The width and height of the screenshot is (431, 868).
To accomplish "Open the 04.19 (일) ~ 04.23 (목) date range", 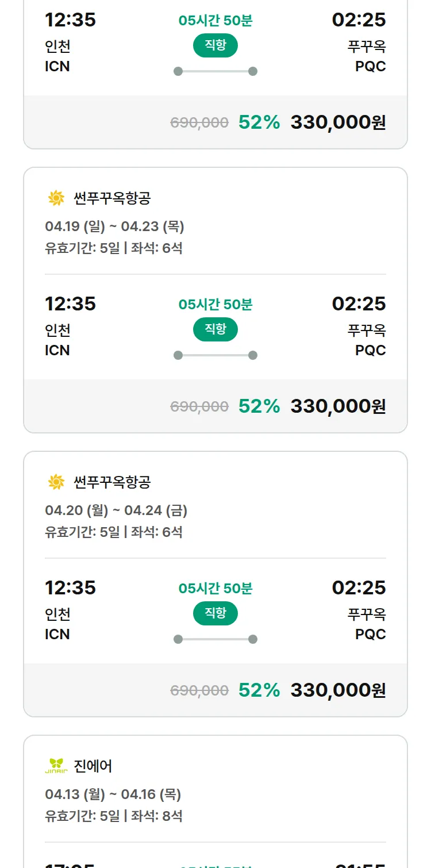I will pos(114,226).
